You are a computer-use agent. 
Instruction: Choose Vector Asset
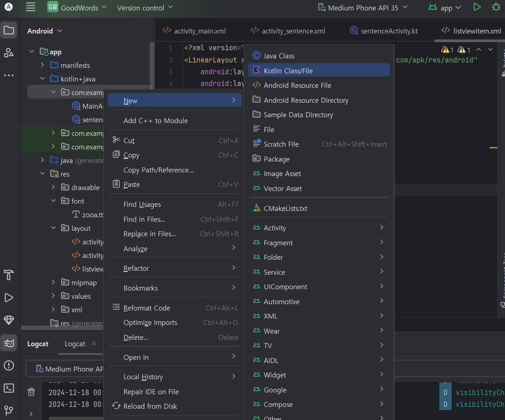[x=319, y=188]
